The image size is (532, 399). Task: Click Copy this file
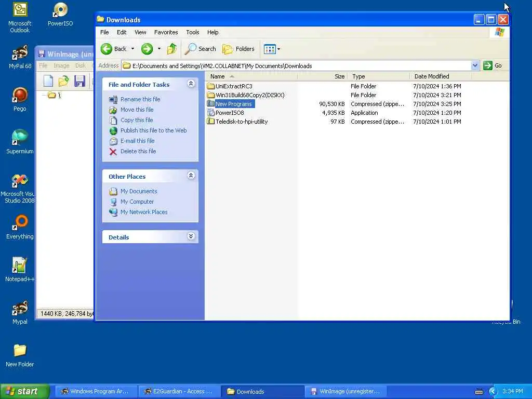pos(137,120)
